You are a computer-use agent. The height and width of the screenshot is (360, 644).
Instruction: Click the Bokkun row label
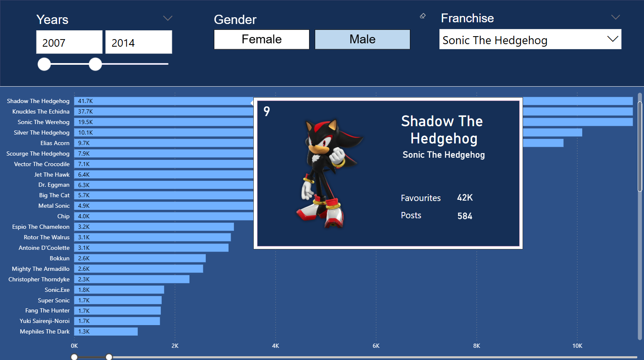(x=60, y=258)
